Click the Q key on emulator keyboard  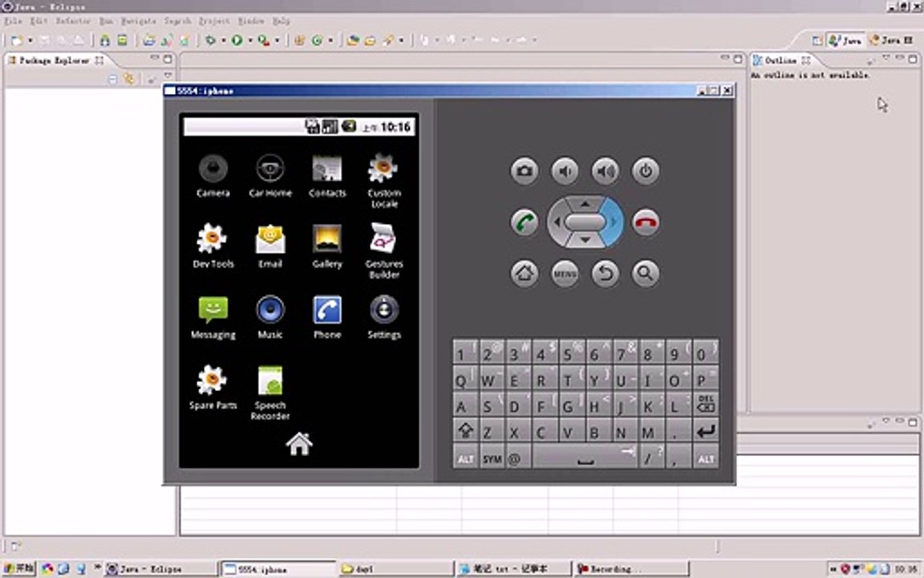pyautogui.click(x=465, y=378)
